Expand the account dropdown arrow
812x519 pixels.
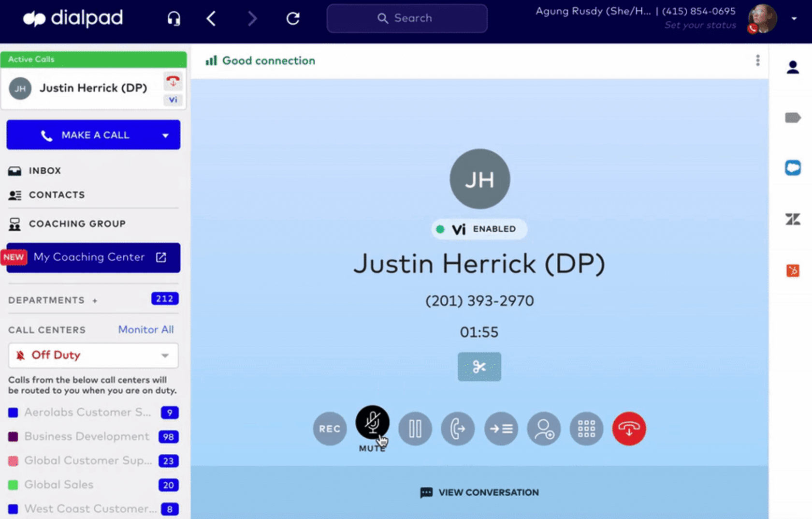tap(794, 18)
